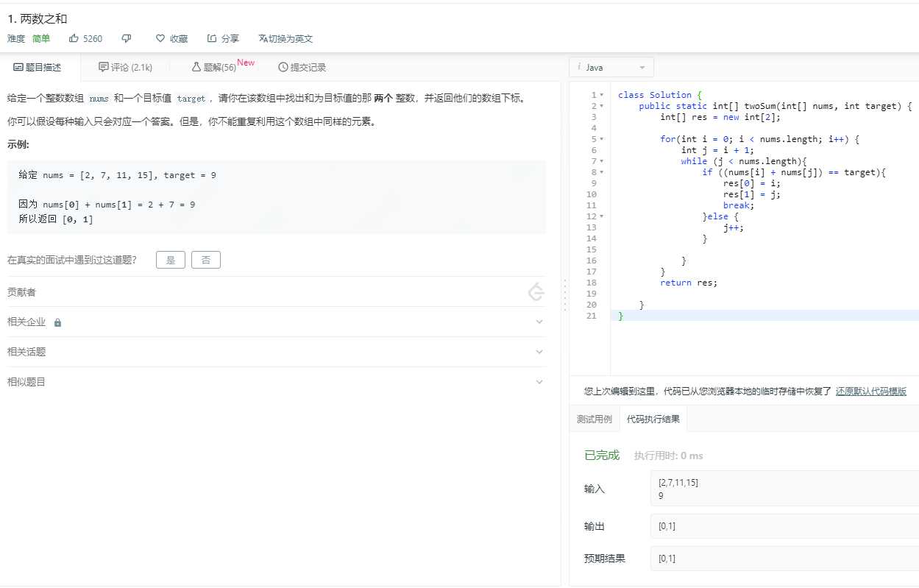Switch to the 测试用例 tab

[595, 419]
